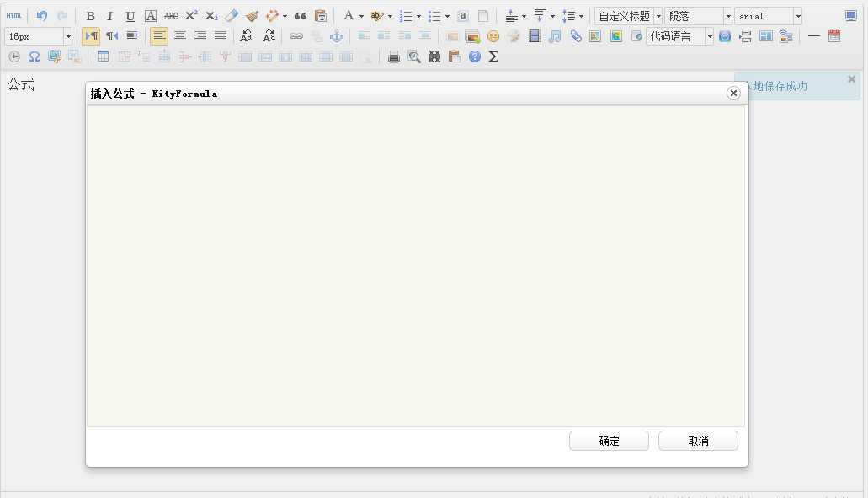Apply text background highlight color
The width and height of the screenshot is (868, 498).
pyautogui.click(x=377, y=16)
